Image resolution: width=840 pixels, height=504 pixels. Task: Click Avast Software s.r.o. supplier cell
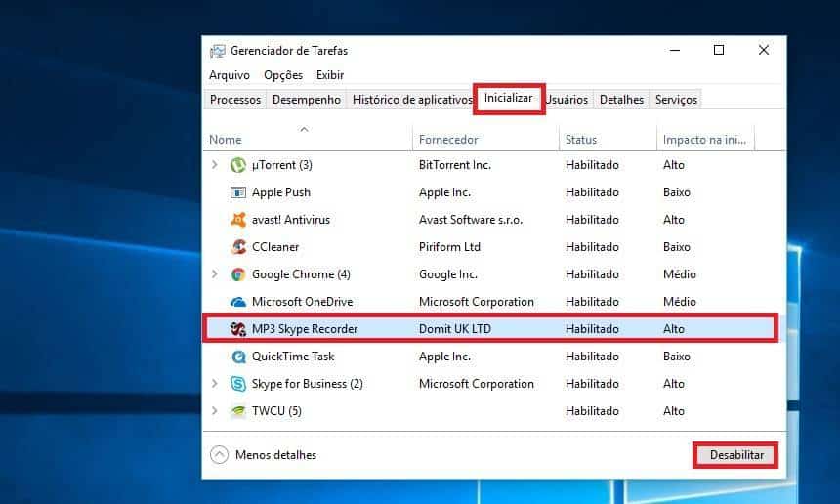point(471,220)
